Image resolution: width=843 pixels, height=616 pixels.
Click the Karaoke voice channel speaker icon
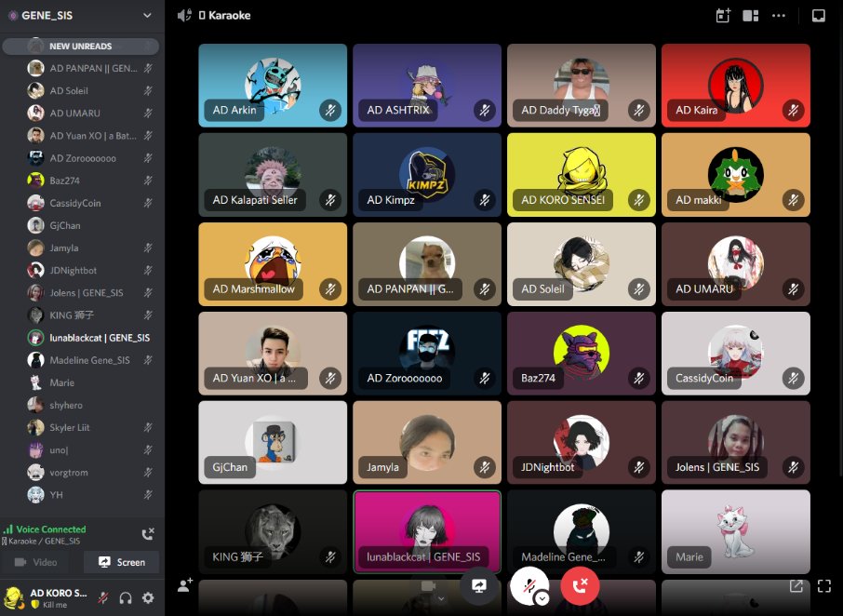point(184,15)
